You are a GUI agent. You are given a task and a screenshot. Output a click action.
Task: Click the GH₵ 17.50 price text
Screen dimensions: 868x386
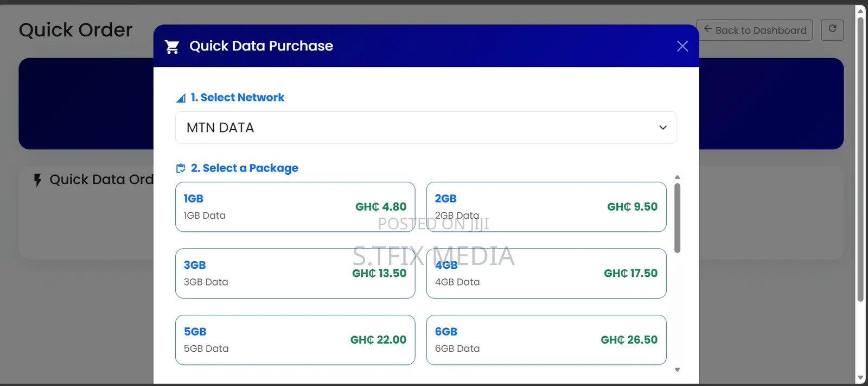point(630,274)
